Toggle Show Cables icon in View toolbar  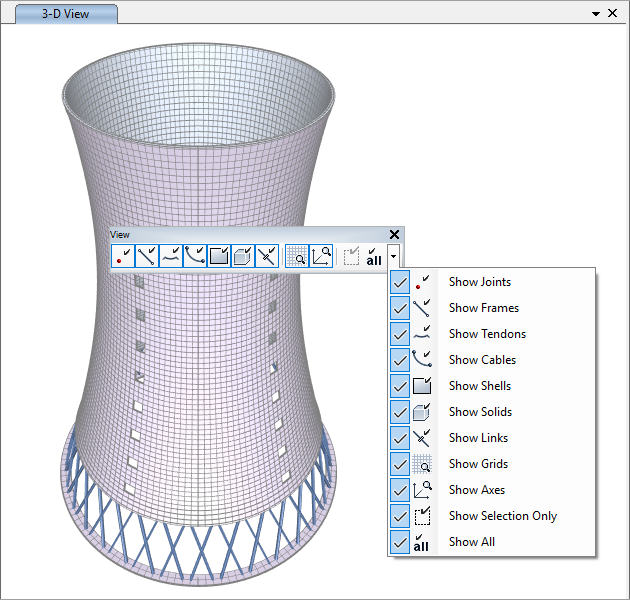pyautogui.click(x=195, y=256)
